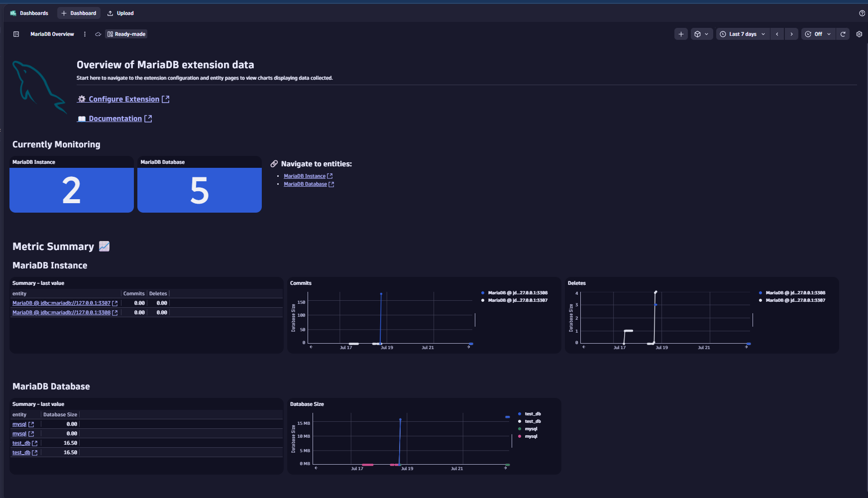Open the dashboard sidebar panel icon
Viewport: 868px width, 498px height.
coord(15,34)
